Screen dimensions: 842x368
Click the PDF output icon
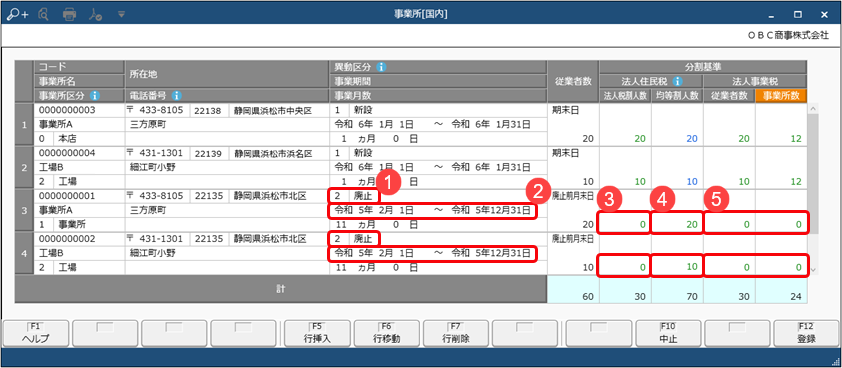coord(96,15)
